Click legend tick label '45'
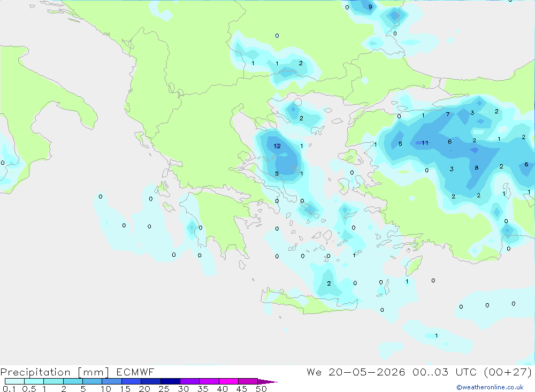535x392 pixels. [242, 389]
